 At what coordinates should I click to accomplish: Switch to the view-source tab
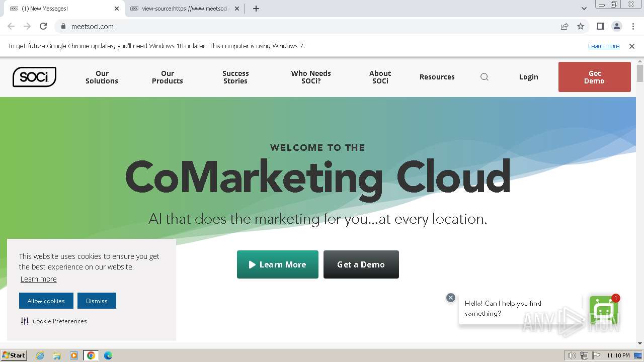pyautogui.click(x=185, y=9)
